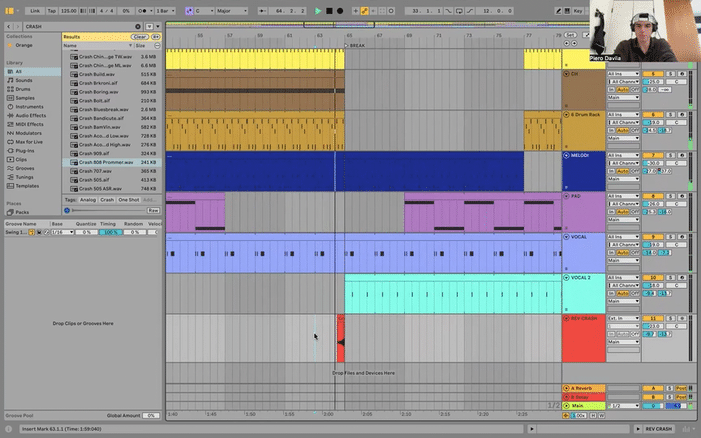Click the Key mapping mode button

(x=578, y=11)
